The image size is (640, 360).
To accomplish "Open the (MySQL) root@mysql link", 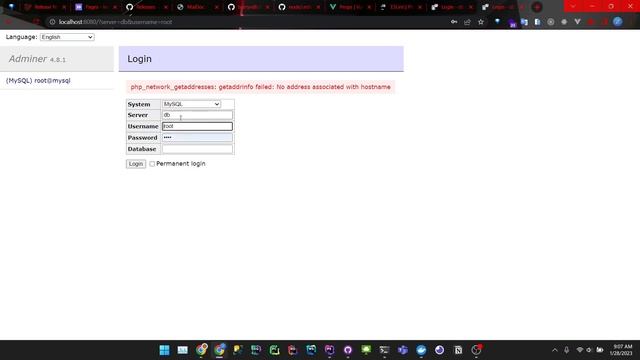I will [38, 81].
